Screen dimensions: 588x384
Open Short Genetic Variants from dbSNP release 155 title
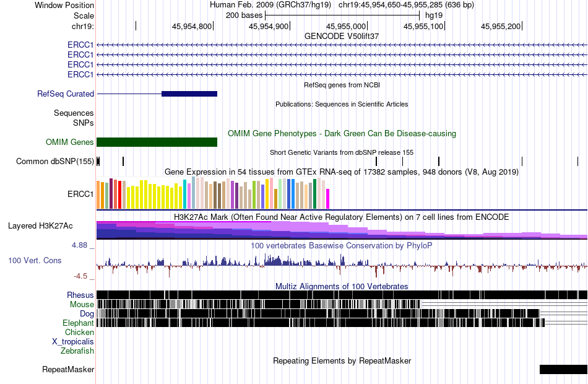pyautogui.click(x=342, y=152)
